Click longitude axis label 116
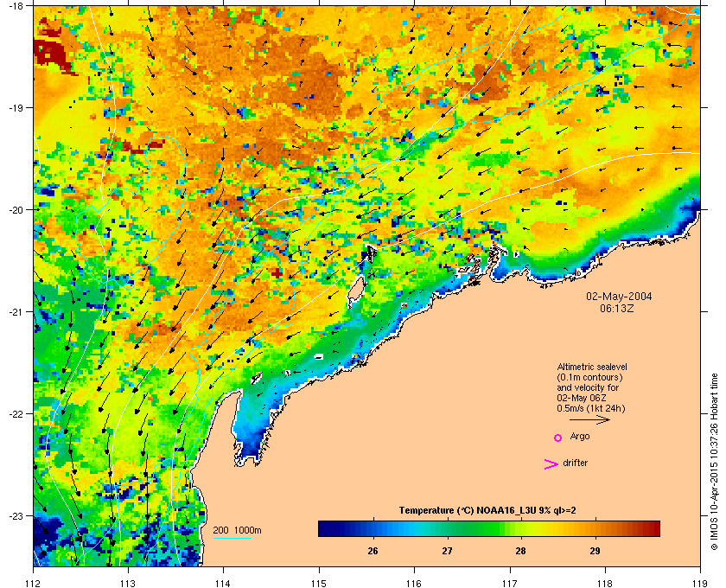The image size is (726, 588). [x=414, y=584]
